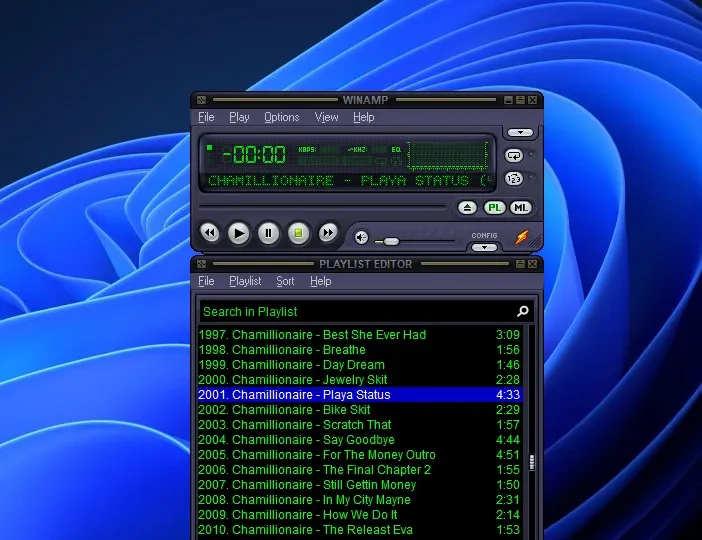Open the Options menu in Winamp

coord(281,117)
